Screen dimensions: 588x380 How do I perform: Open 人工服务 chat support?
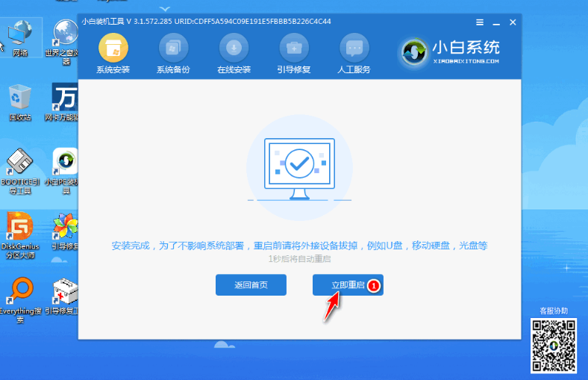(354, 54)
